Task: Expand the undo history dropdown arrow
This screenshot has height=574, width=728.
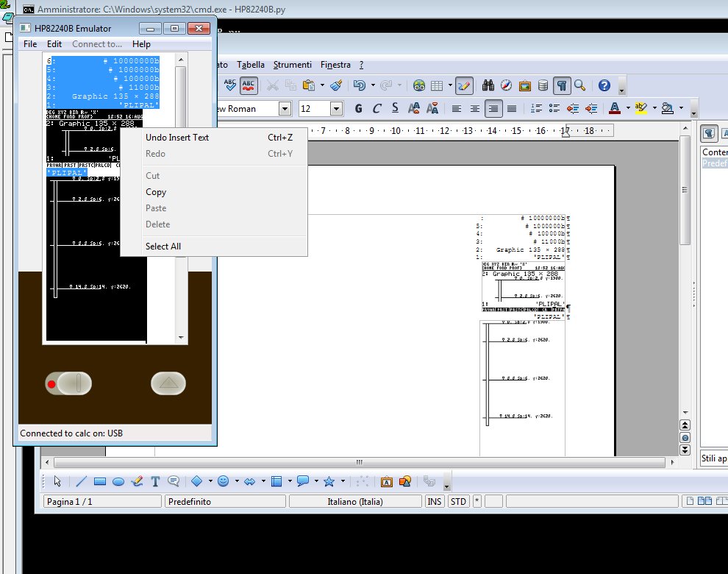Action: 373,85
